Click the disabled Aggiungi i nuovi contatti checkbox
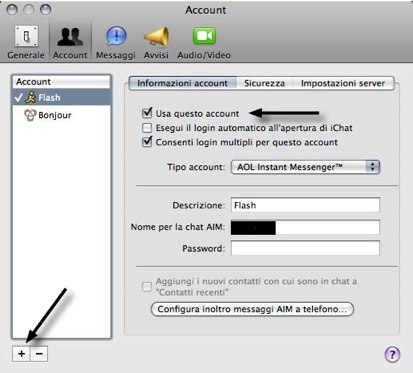This screenshot has width=413, height=373. click(147, 287)
